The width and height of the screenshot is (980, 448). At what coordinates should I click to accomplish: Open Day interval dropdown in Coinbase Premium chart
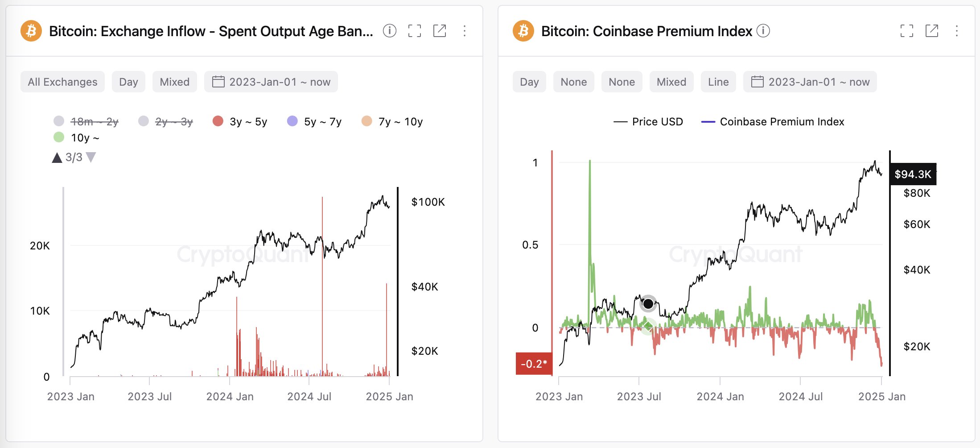(529, 82)
